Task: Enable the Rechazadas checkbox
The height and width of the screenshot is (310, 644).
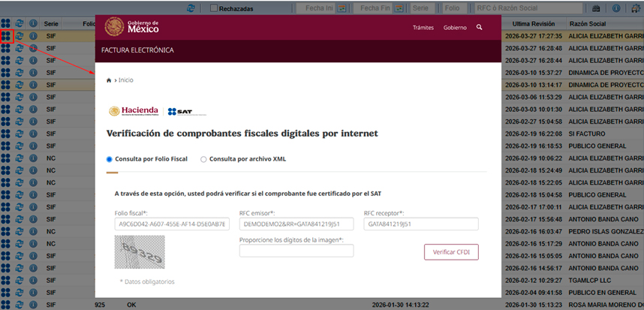Action: pyautogui.click(x=214, y=8)
